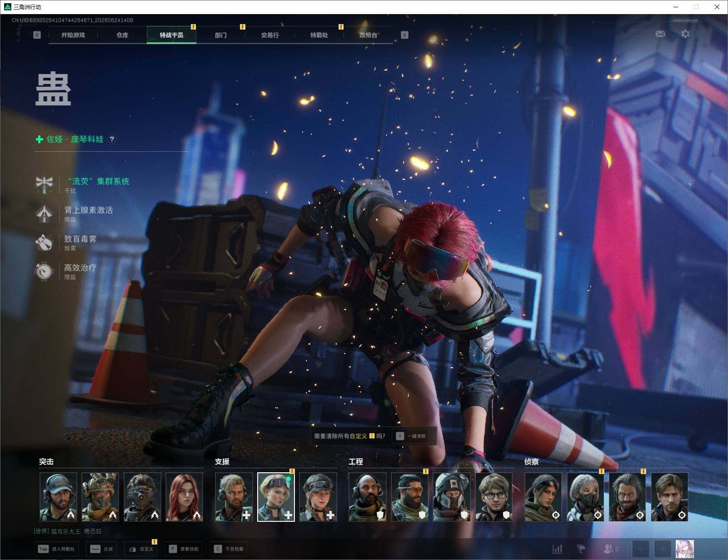This screenshot has width=728, height=560.
Task: Click the 工程 class heading
Action: click(x=356, y=461)
